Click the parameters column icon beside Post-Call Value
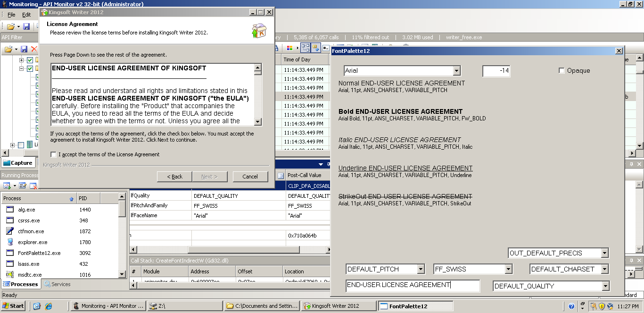 point(281,175)
